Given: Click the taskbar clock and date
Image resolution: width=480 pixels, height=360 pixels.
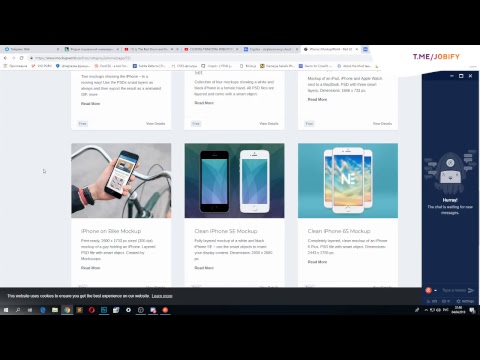Looking at the screenshot, I should [458, 310].
